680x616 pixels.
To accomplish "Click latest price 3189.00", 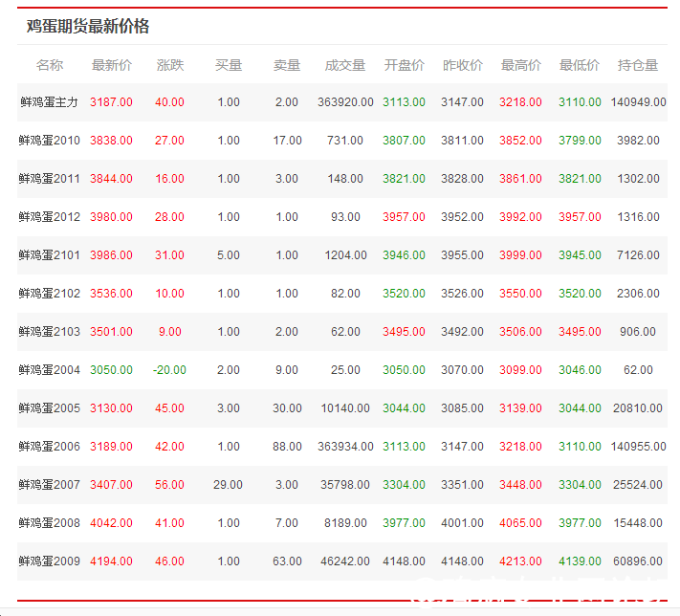I will pos(112,447).
